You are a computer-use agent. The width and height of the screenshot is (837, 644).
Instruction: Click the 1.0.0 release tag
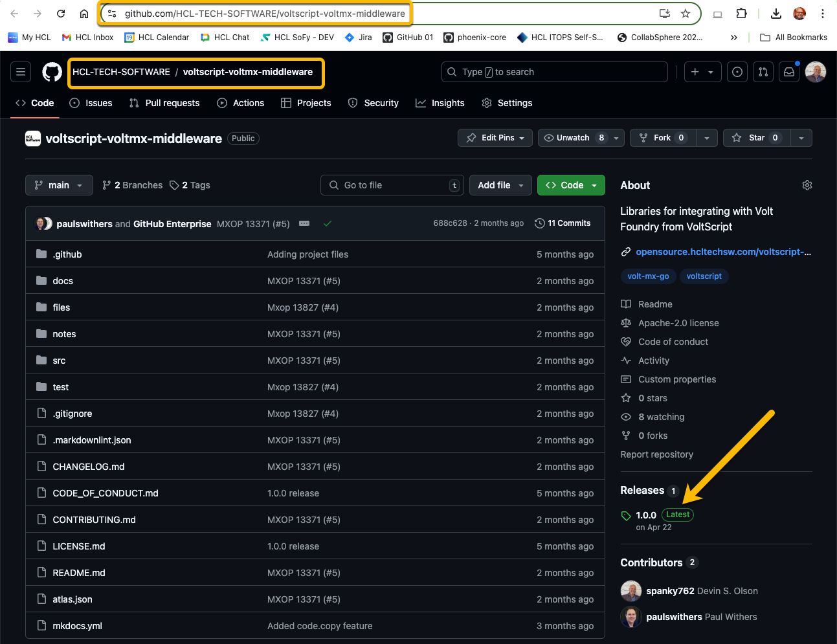pos(646,515)
